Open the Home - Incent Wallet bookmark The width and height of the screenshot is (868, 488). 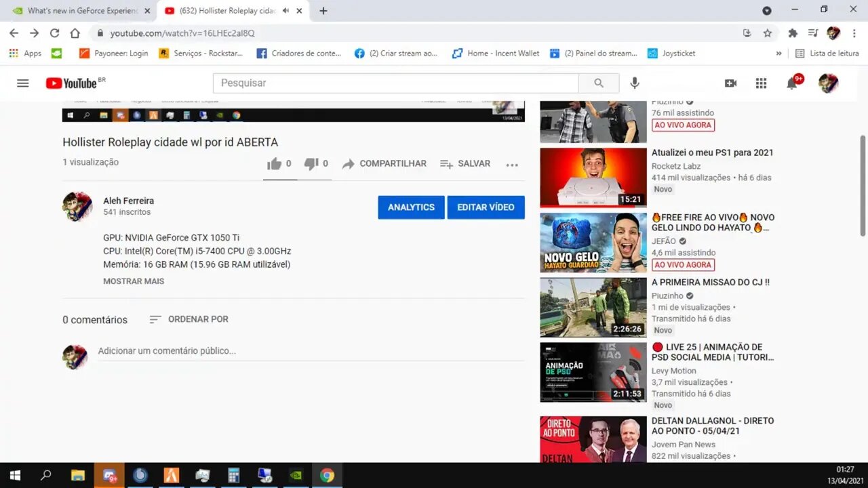click(x=496, y=53)
